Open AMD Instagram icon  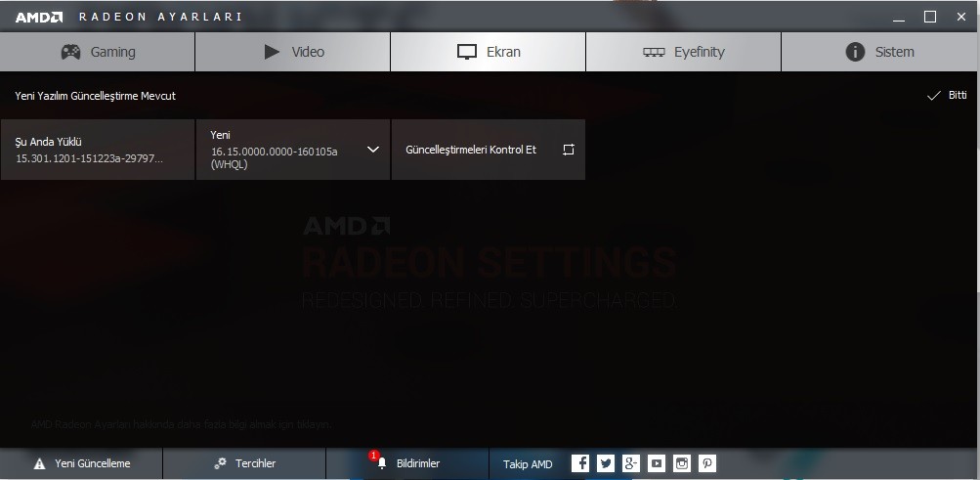tap(682, 463)
